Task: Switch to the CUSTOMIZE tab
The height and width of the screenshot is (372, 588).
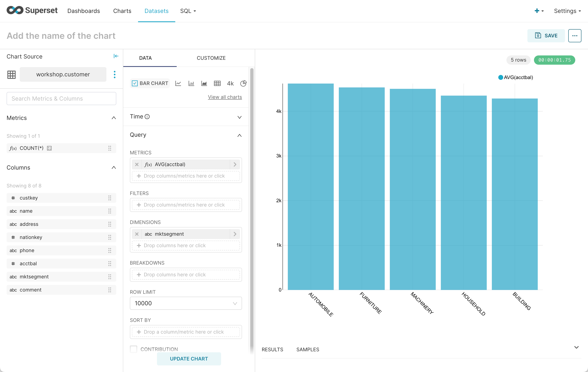Action: 211,58
